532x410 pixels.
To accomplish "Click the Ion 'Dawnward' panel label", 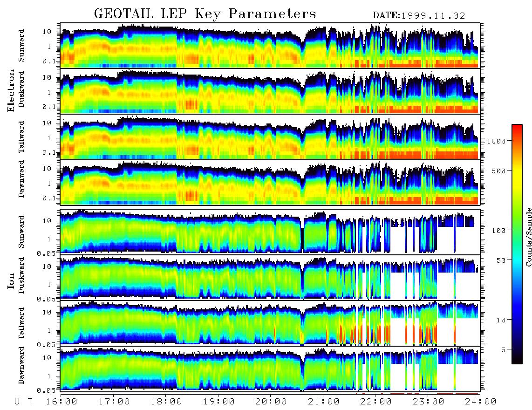I will point(21,365).
